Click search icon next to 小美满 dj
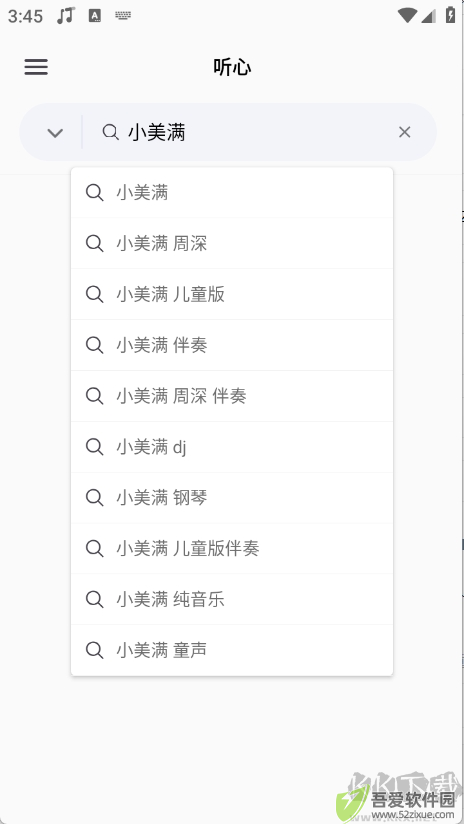The width and height of the screenshot is (464, 824). (95, 447)
